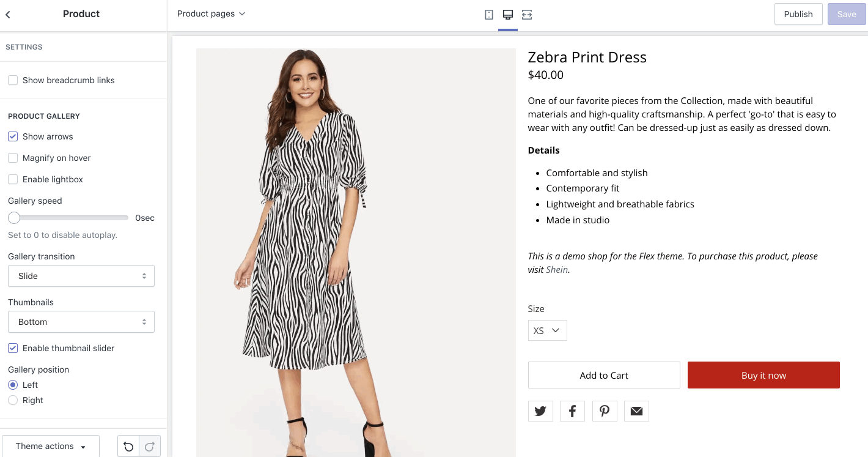Open the Product pages menu
Image resolution: width=868 pixels, height=457 pixels.
211,13
